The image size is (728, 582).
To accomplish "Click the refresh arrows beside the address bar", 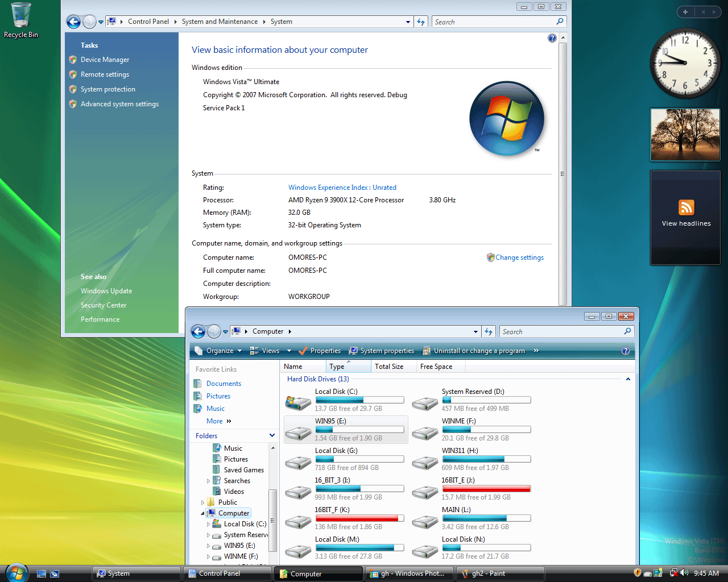I will tap(489, 331).
